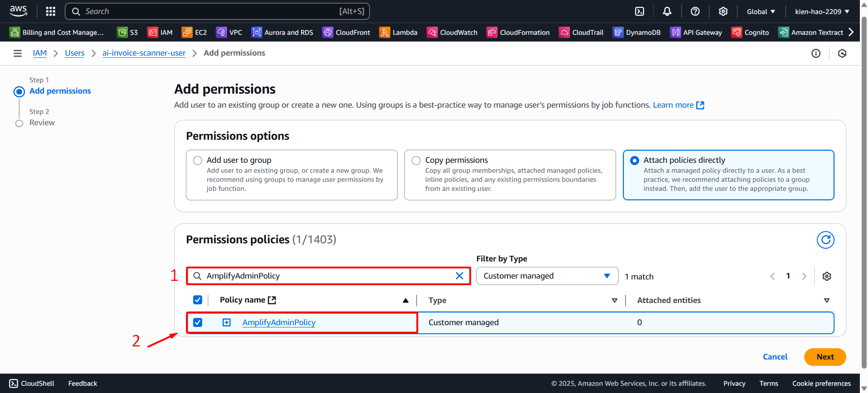This screenshot has width=868, height=393.
Task: Open AmplifyAdminPolicy policy link
Action: coord(279,322)
